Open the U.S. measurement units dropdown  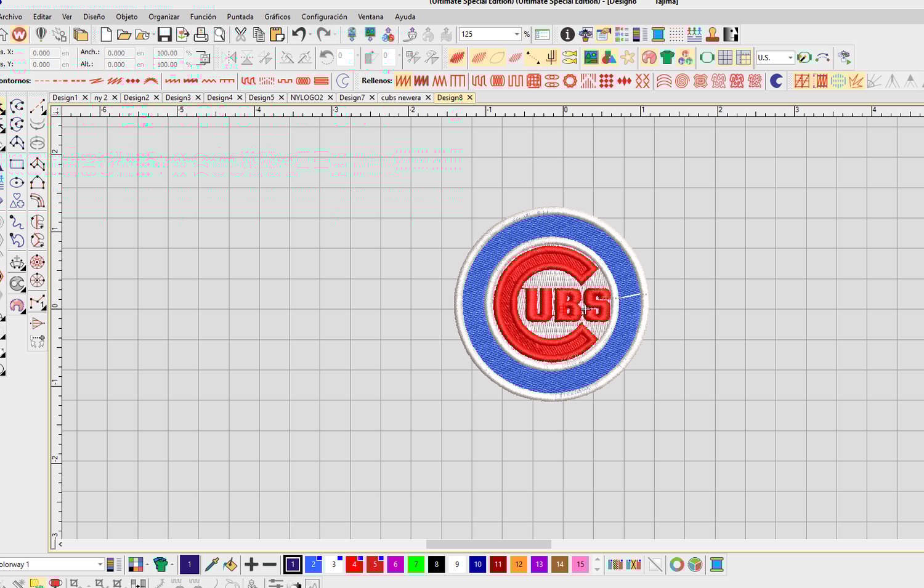(x=790, y=58)
